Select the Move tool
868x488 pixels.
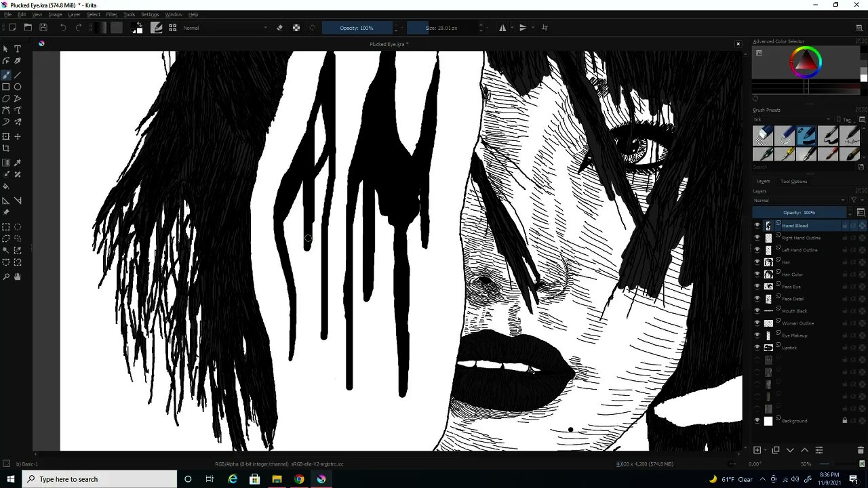pos(18,136)
